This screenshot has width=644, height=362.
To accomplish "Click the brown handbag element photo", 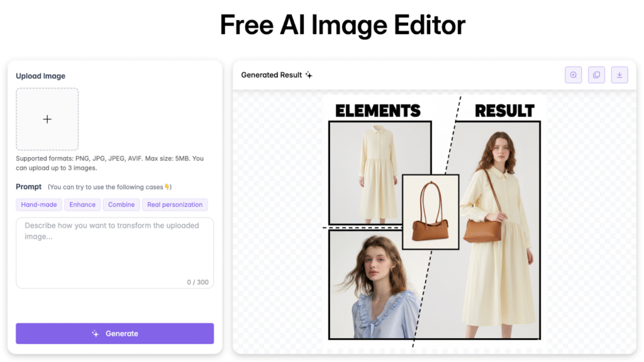I will click(430, 212).
